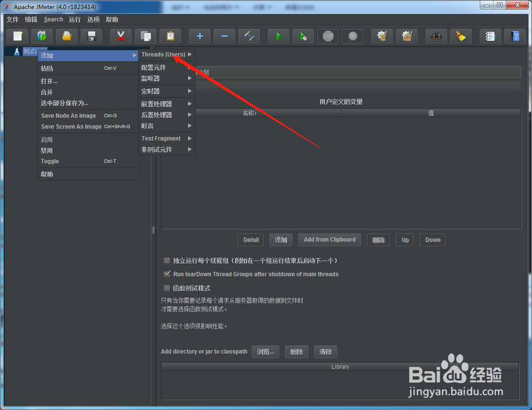Viewport: 532px width, 410px height.
Task: Open the 选项 menu
Action: (x=93, y=20)
